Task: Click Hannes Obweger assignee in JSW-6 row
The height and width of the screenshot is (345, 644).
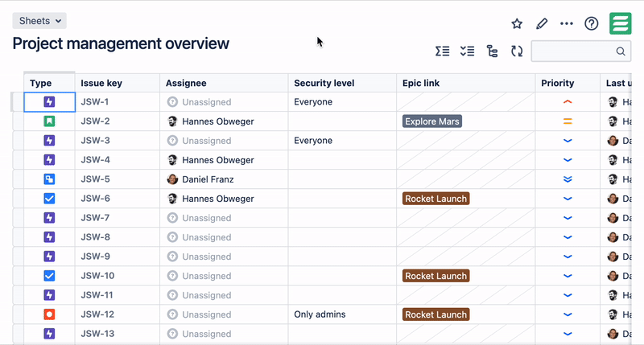Action: tap(217, 199)
